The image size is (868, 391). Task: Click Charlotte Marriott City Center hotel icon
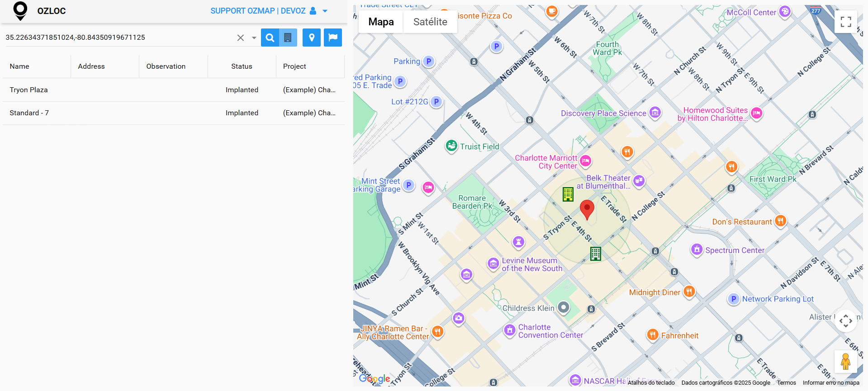[586, 160]
